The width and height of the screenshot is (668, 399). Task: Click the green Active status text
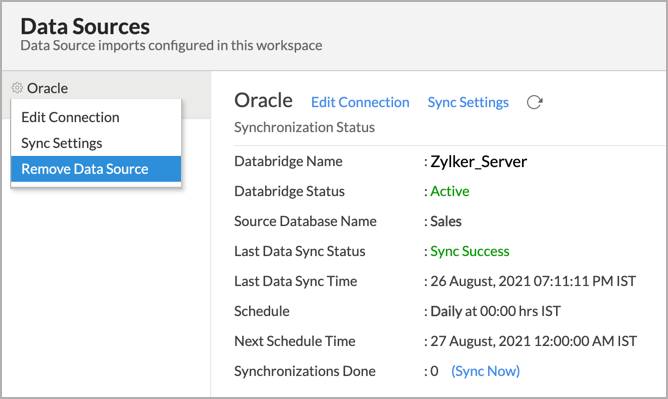pyautogui.click(x=449, y=191)
